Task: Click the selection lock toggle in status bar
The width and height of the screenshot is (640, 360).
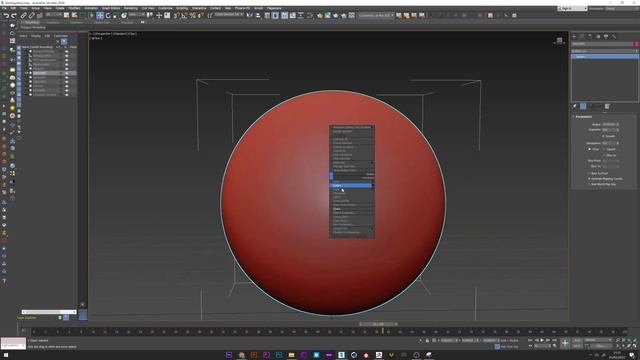Action: [x=427, y=340]
